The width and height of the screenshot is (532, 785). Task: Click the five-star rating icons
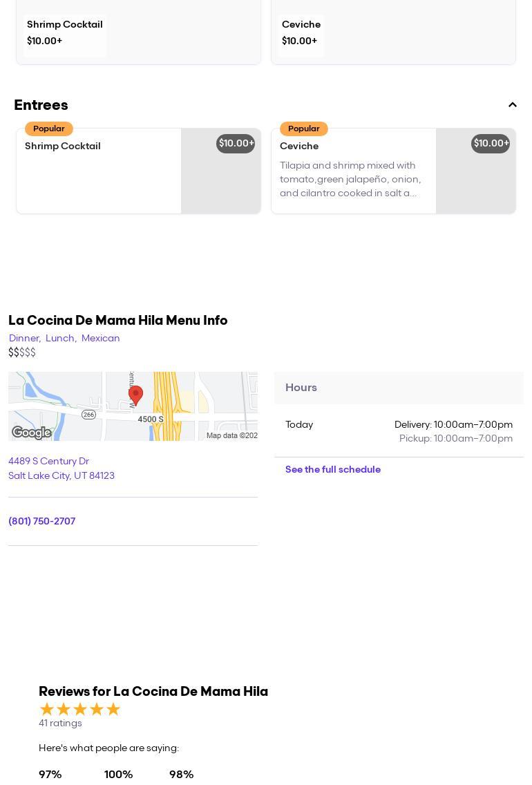pyautogui.click(x=80, y=709)
